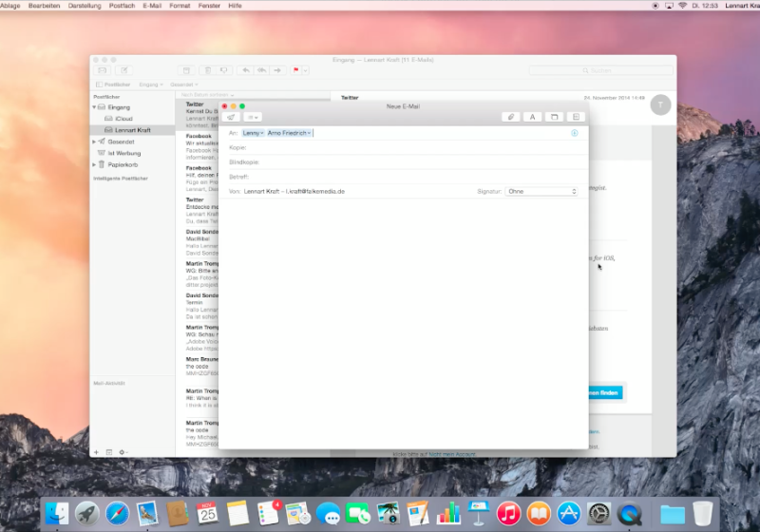760x532 pixels.
Task: Open the Ablage menu
Action: click(x=10, y=6)
